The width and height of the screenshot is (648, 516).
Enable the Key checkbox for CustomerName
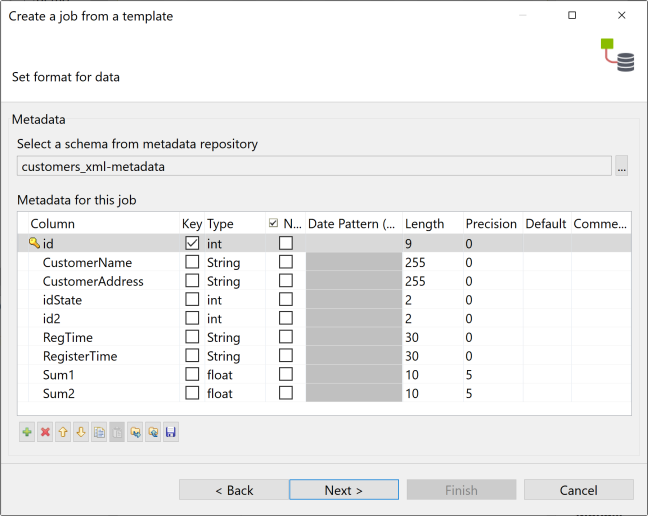(x=192, y=262)
